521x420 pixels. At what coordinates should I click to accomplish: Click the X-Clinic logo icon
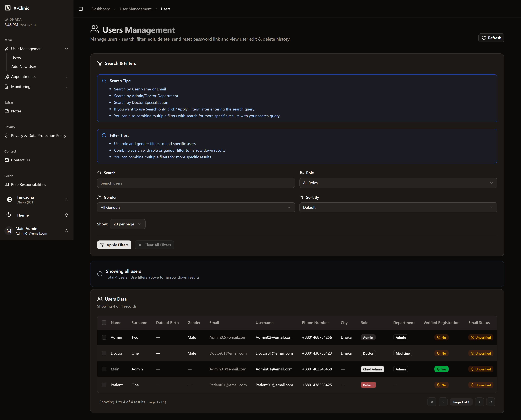tap(8, 8)
